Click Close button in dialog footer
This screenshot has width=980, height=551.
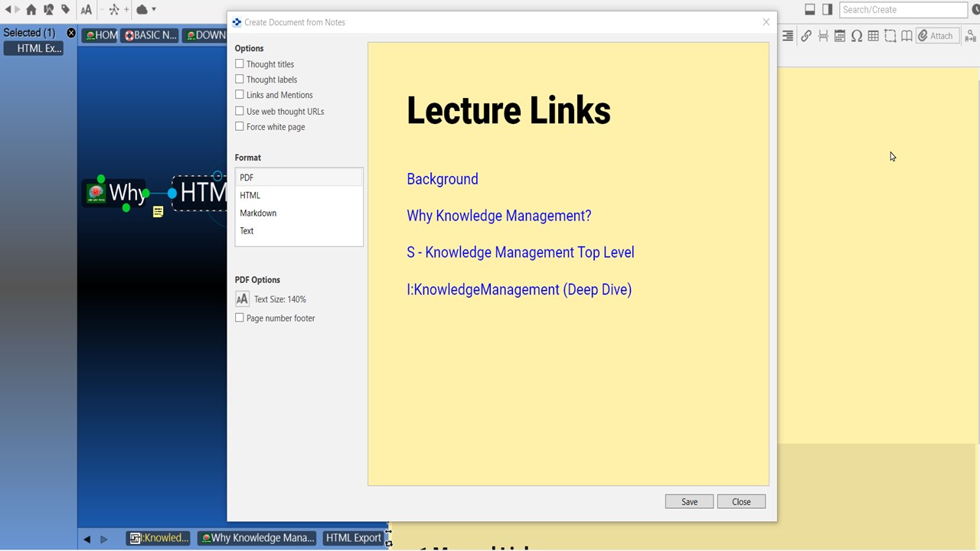[741, 502]
